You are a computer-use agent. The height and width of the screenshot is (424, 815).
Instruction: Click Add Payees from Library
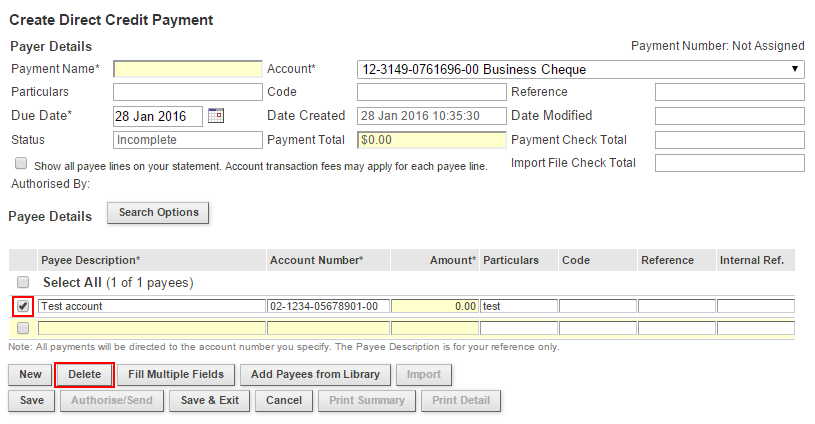[315, 375]
